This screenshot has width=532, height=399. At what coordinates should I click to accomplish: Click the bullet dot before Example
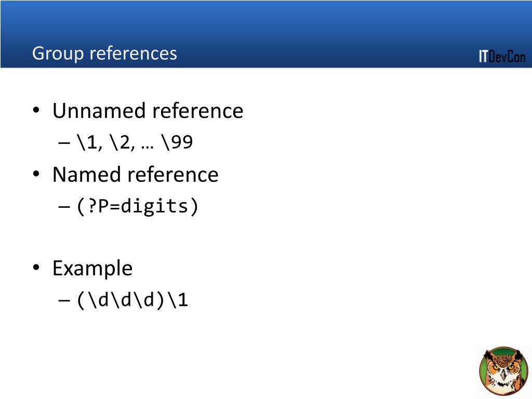(x=36, y=268)
